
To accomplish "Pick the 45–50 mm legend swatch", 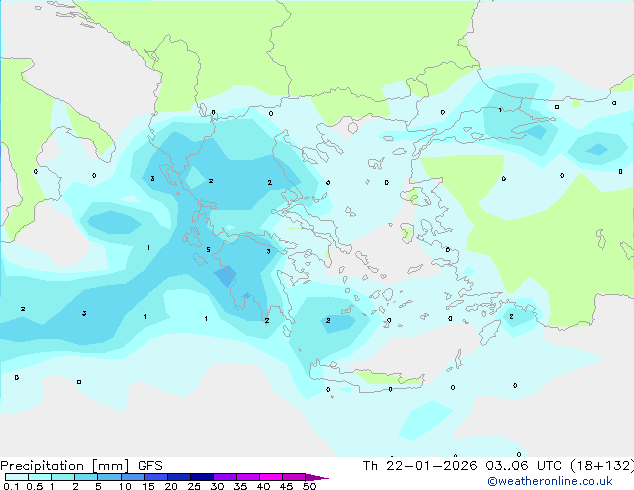I will click(x=294, y=477).
